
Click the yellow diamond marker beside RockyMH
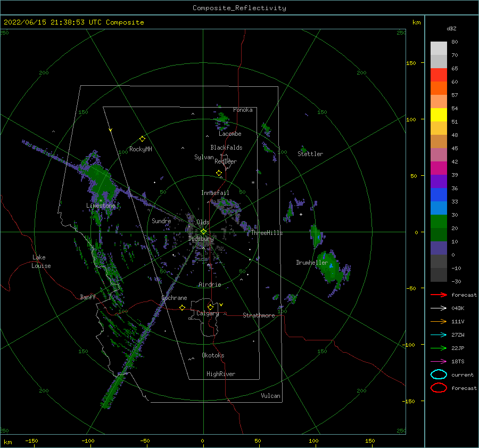(142, 139)
